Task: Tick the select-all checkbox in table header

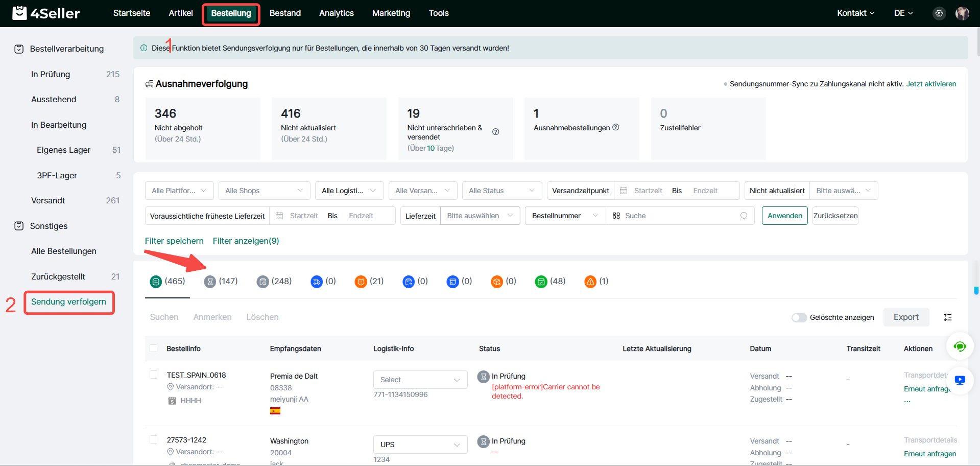Action: point(153,348)
